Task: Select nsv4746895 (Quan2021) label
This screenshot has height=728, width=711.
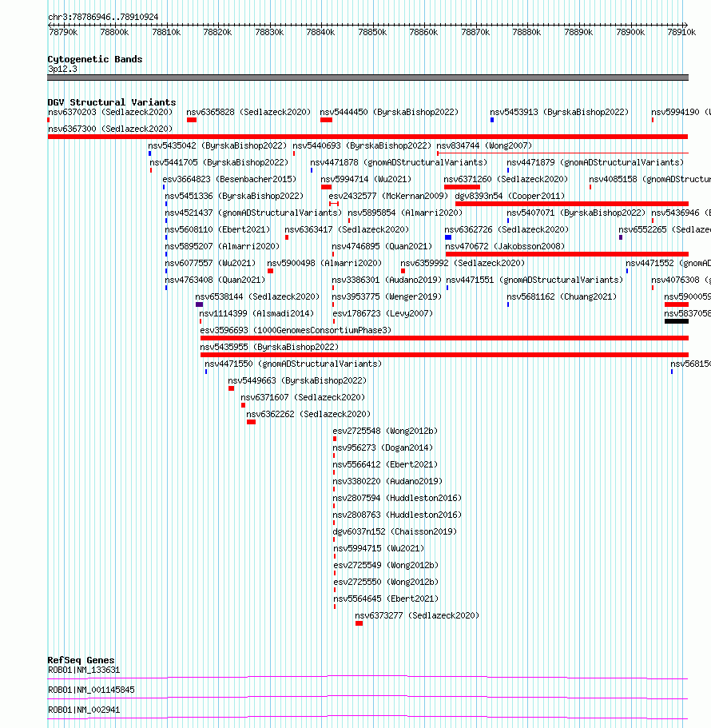Action: click(382, 246)
